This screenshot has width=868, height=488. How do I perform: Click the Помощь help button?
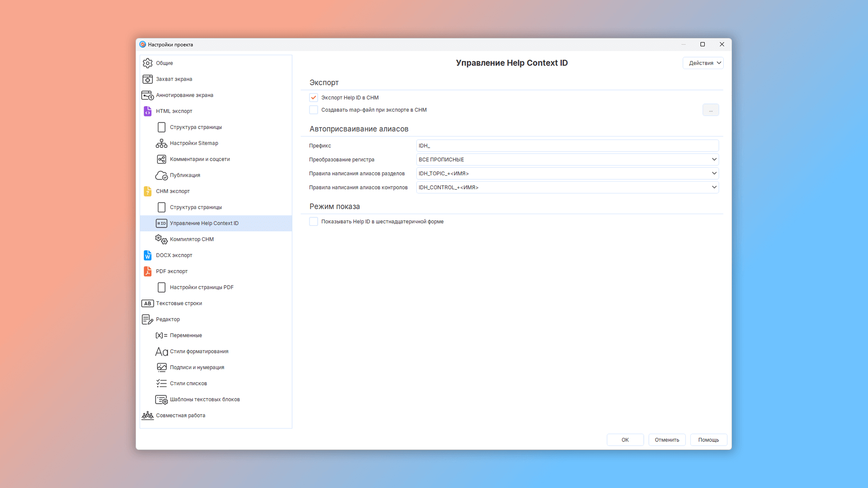tap(708, 440)
